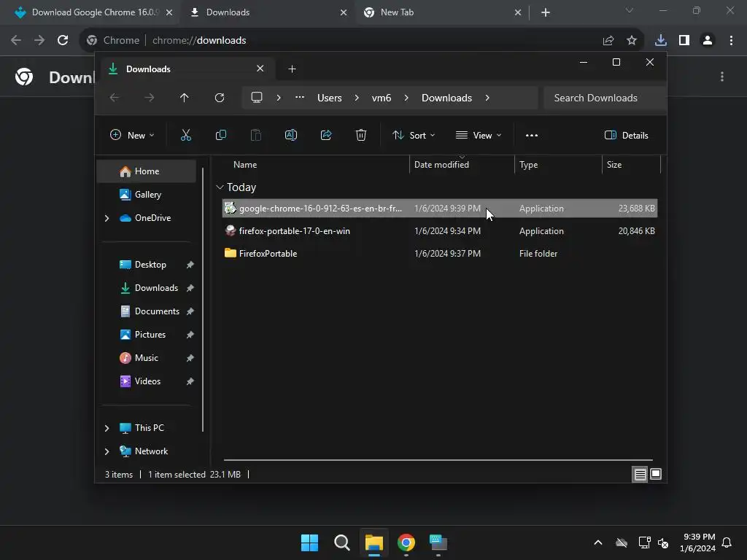Select the Downloads tab in Chrome

(x=268, y=12)
